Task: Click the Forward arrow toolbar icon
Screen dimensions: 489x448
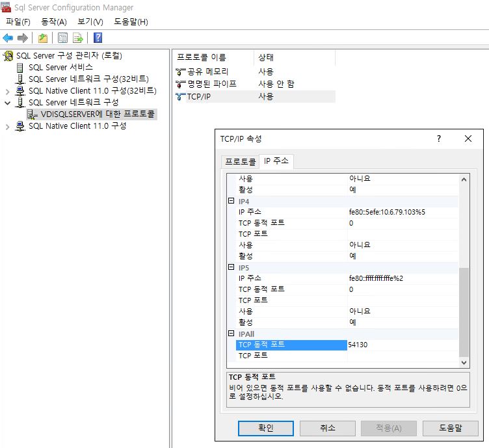Action: coord(23,38)
